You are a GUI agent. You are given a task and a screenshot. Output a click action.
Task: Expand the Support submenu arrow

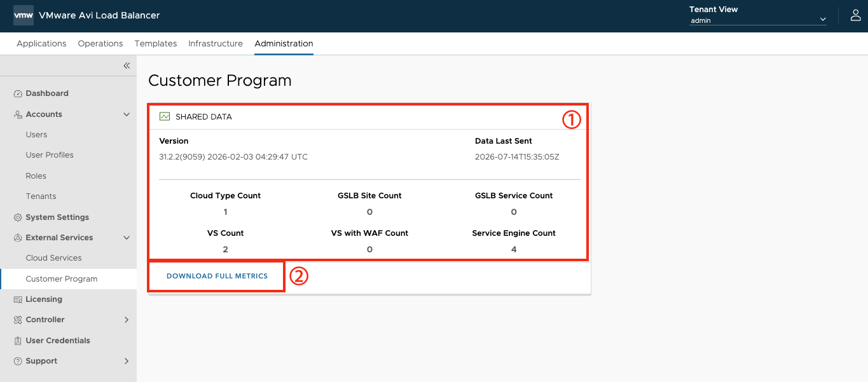click(127, 361)
